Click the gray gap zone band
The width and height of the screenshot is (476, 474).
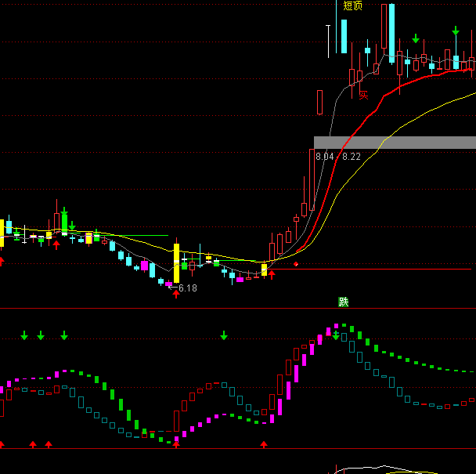(x=407, y=143)
